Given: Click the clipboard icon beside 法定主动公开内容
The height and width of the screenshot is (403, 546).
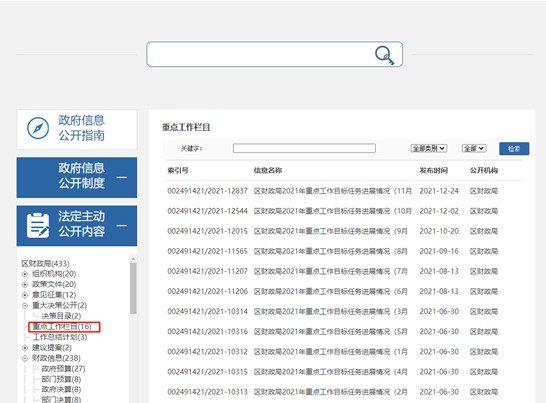Looking at the screenshot, I should (38, 225).
